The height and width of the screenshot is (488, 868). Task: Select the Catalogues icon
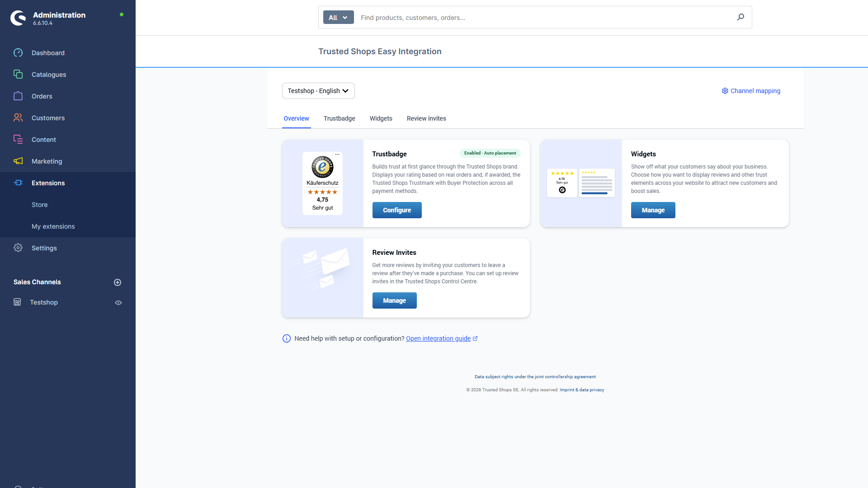coord(18,74)
